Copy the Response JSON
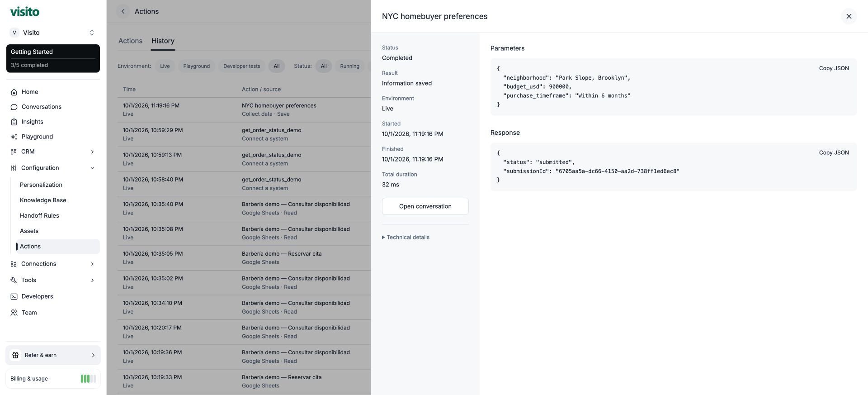Screen dimensions: 868x395 pos(834,153)
